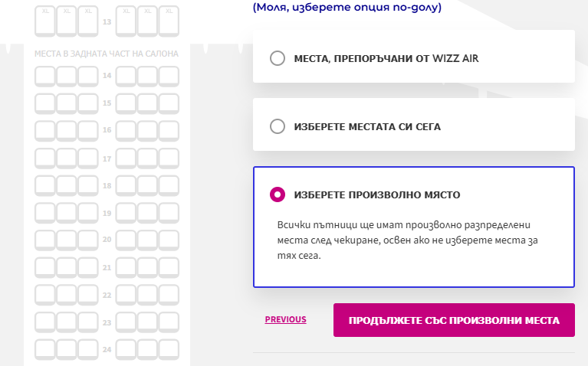Select the leftmost seat in row 20

tap(45, 240)
